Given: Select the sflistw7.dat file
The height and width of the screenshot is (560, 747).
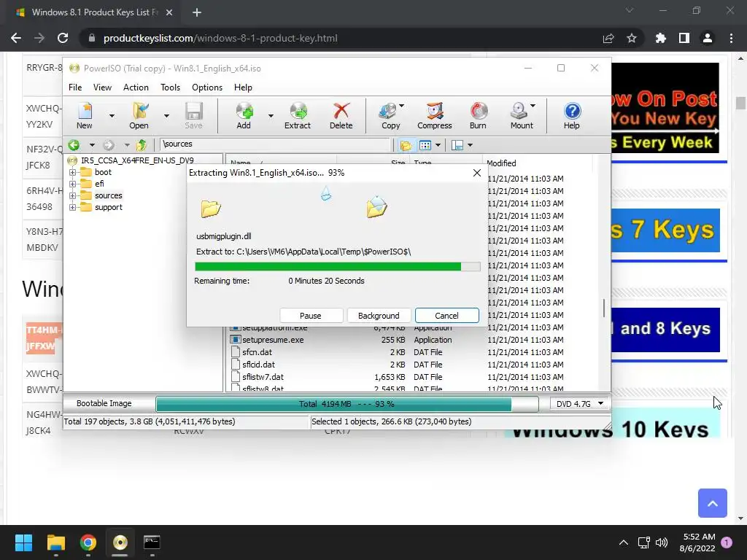Looking at the screenshot, I should click(x=263, y=377).
